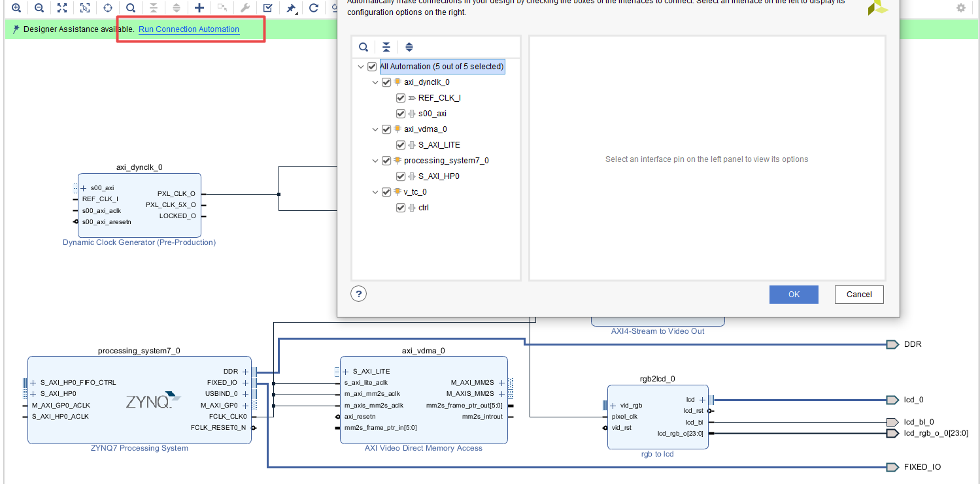This screenshot has height=484, width=980.
Task: Click the lcd_bl_0 external port symbol
Action: pos(892,422)
